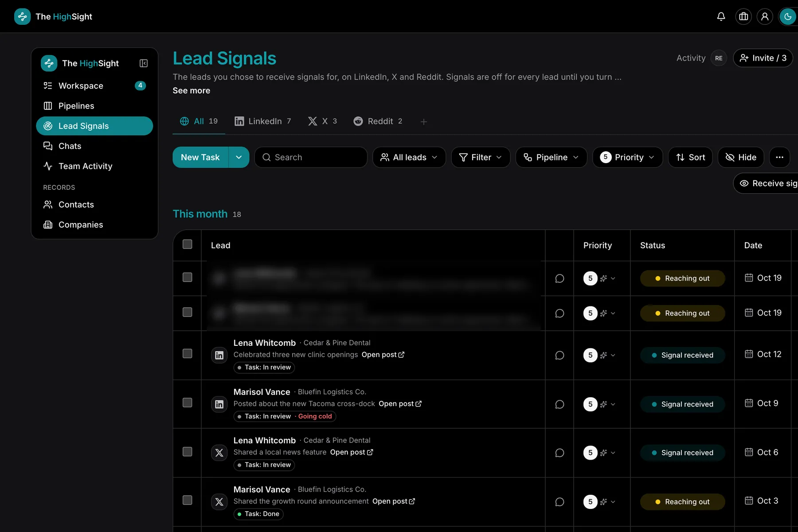798x532 pixels.
Task: Click the LinkedIn icon in Lena Whitcomb Oct 12 row
Action: point(219,356)
